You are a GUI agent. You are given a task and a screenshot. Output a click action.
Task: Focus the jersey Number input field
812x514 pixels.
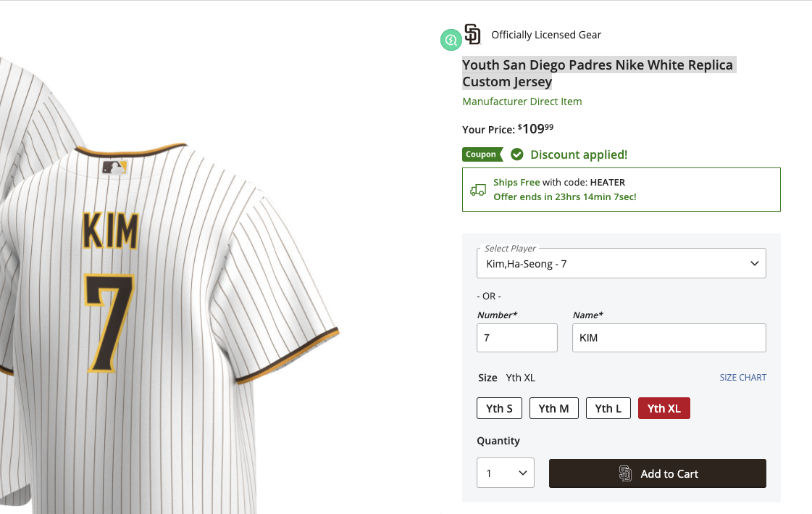(516, 338)
